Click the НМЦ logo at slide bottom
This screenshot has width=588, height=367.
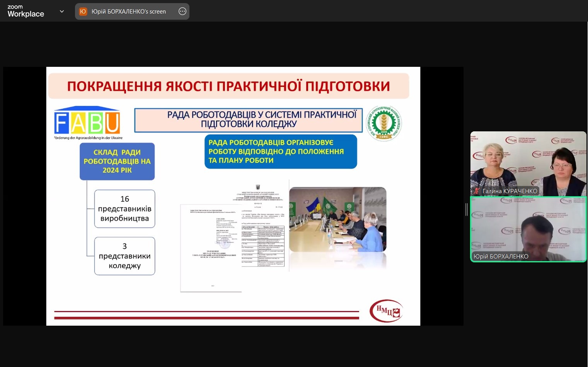point(386,311)
